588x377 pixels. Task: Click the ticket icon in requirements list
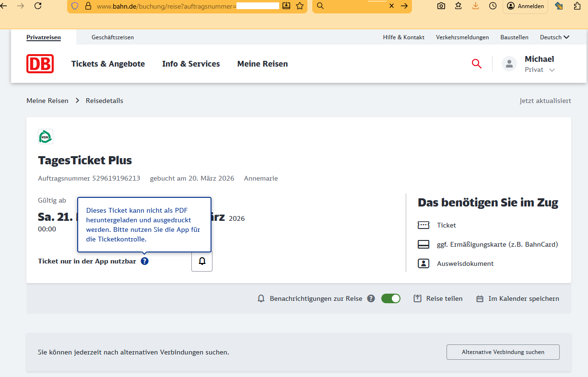423,225
